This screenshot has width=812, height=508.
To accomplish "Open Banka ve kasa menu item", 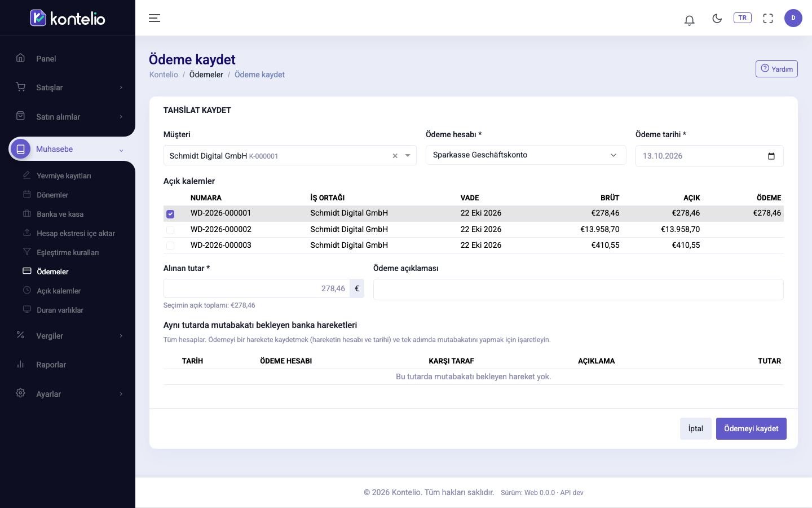I will [x=60, y=214].
